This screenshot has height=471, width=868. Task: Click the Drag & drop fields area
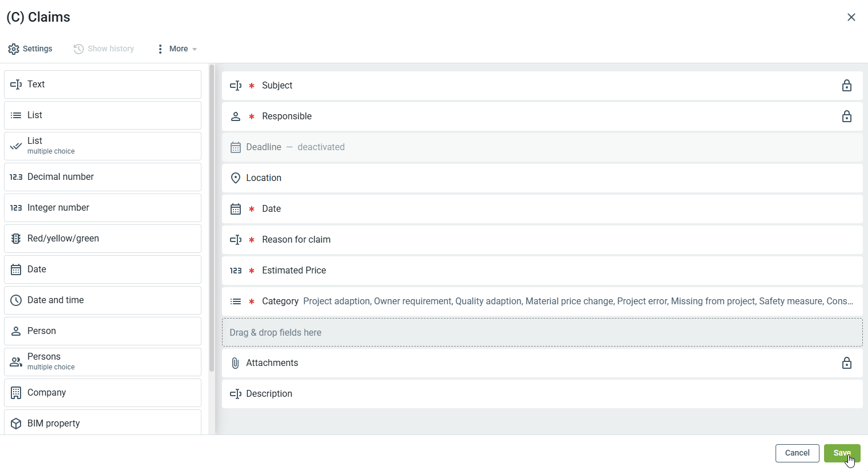542,332
